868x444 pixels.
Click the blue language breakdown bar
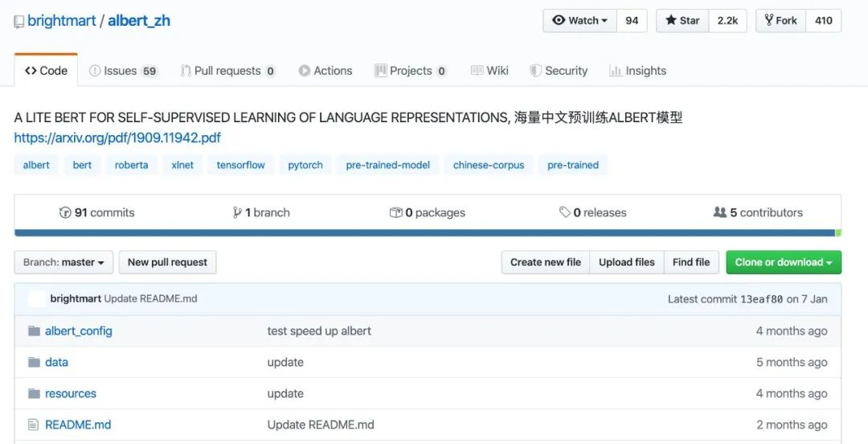[424, 232]
